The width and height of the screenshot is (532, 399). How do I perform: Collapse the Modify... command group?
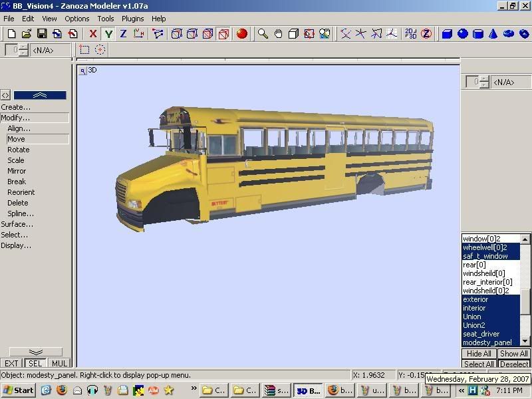pyautogui.click(x=16, y=118)
